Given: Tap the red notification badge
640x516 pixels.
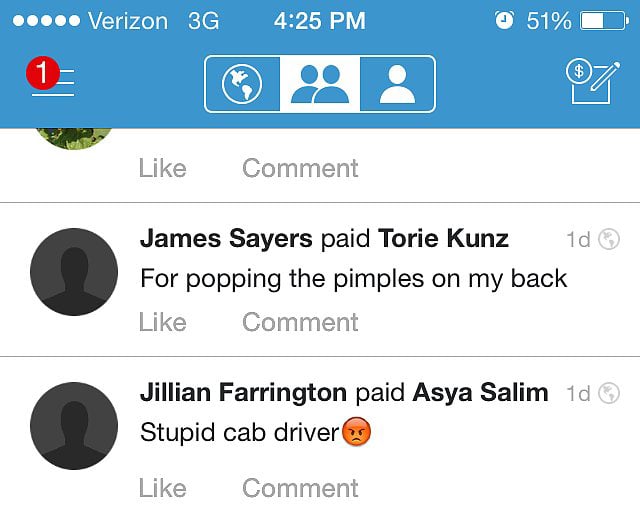Looking at the screenshot, I should coord(42,73).
